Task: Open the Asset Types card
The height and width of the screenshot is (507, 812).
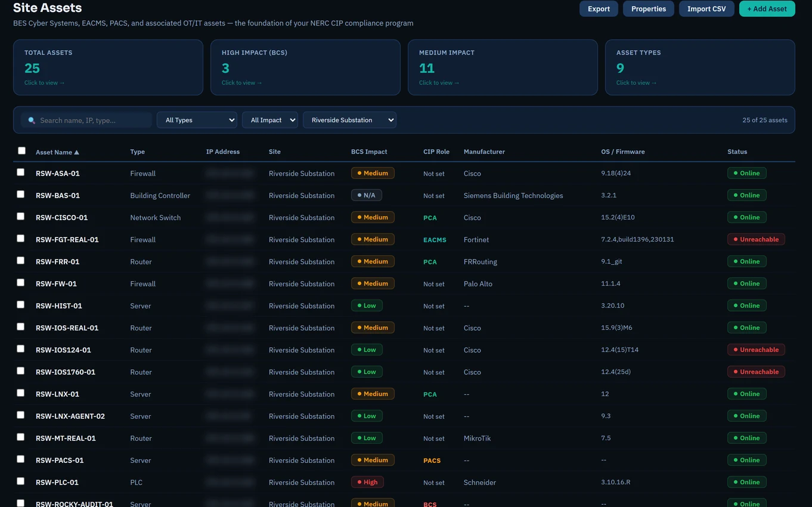Action: coord(700,67)
